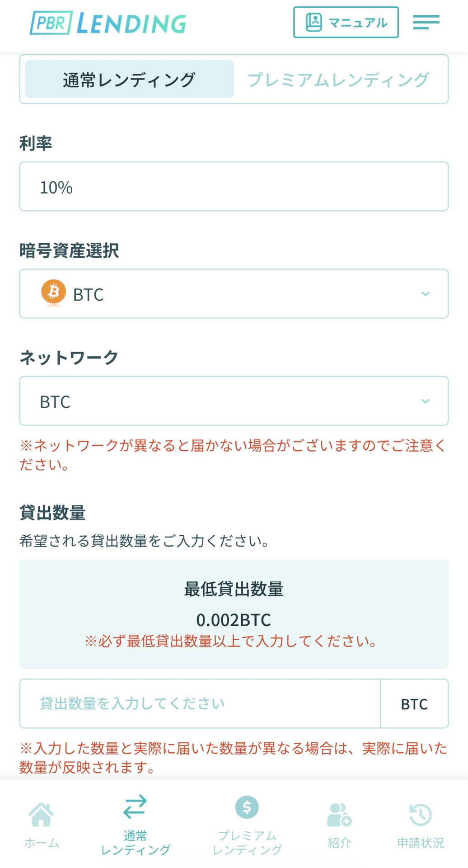468x868 pixels.
Task: Expand the ネットワーク network dropdown
Action: click(x=233, y=401)
